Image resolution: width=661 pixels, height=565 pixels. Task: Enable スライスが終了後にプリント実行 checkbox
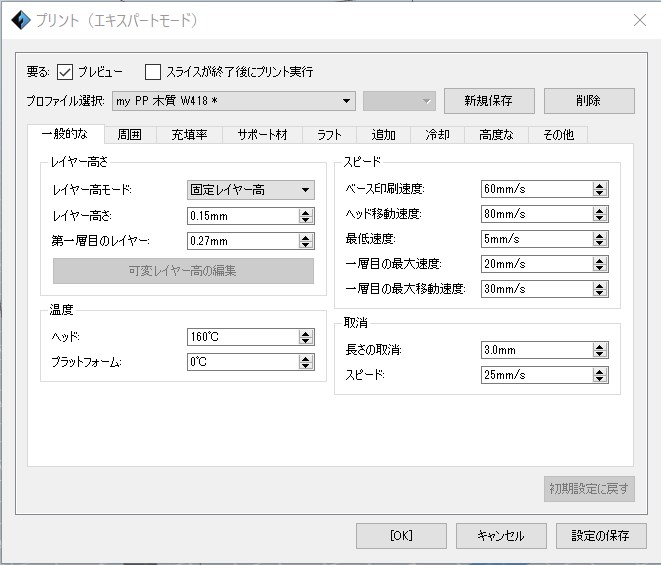tap(153, 72)
